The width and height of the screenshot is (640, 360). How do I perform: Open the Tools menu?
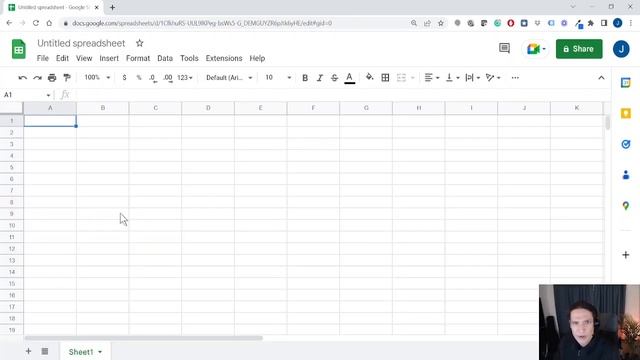point(189,58)
